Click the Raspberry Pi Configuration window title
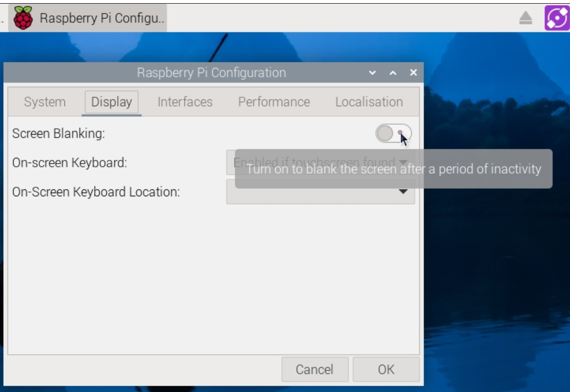This screenshot has width=570, height=392. pos(212,73)
